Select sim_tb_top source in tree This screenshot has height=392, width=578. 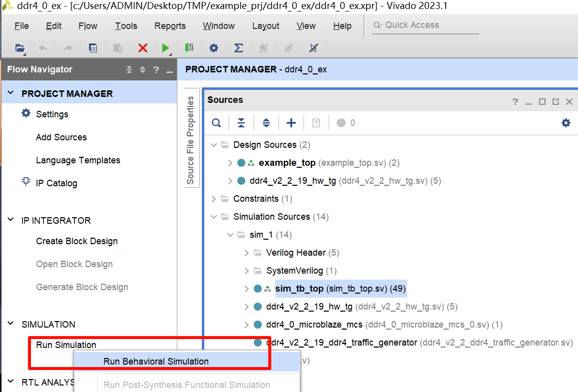(x=340, y=289)
